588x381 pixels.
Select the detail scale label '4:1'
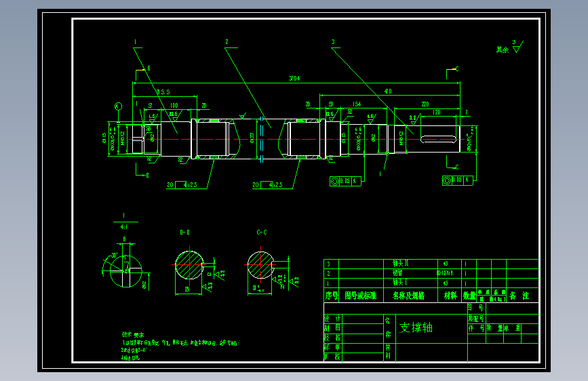click(x=124, y=227)
